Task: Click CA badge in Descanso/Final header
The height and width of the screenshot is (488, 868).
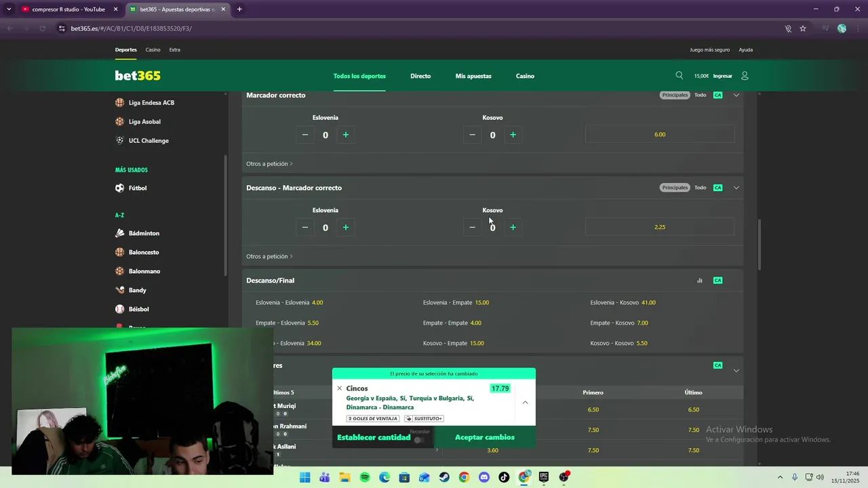Action: coord(717,281)
